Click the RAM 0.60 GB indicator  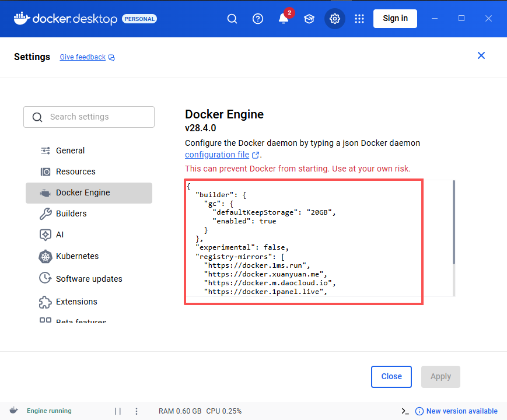tap(180, 411)
